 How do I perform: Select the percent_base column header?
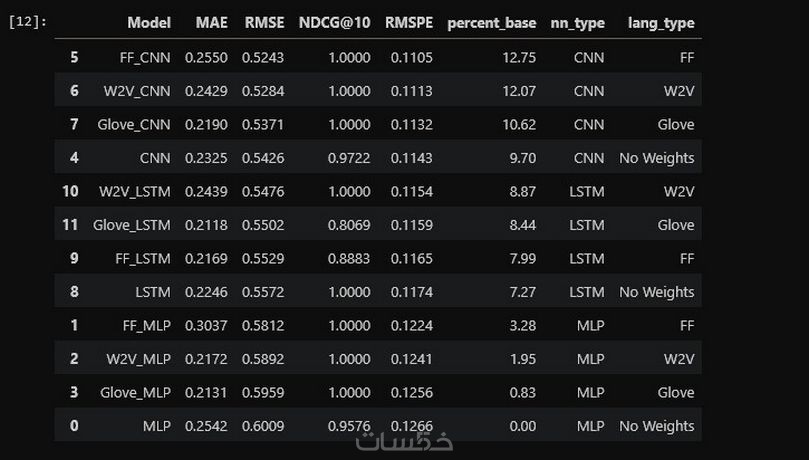click(491, 23)
